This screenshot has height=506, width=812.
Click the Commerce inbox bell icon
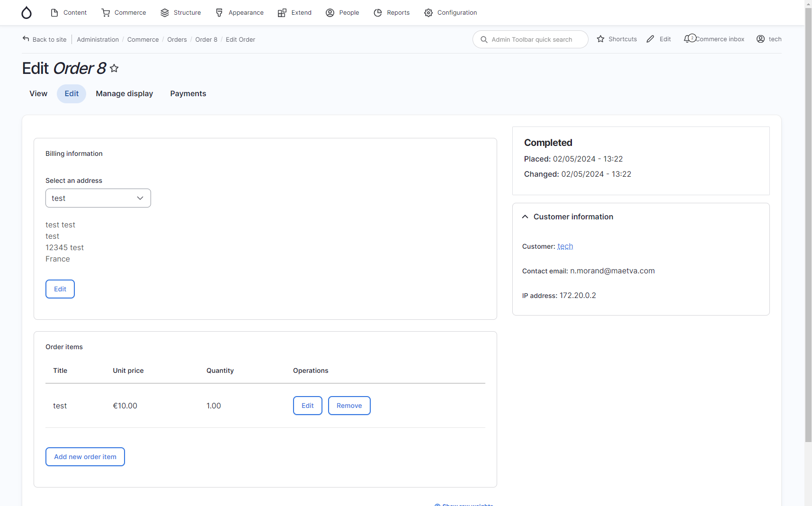(688, 38)
